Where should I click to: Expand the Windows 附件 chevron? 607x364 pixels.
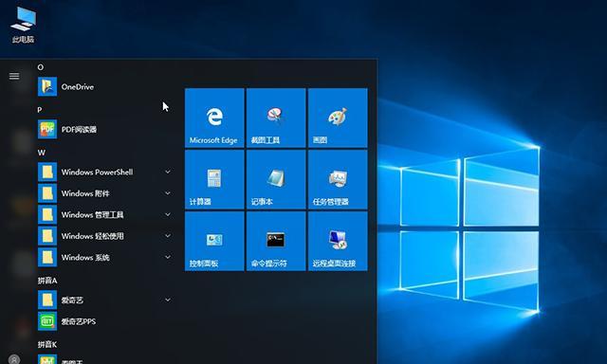click(168, 193)
